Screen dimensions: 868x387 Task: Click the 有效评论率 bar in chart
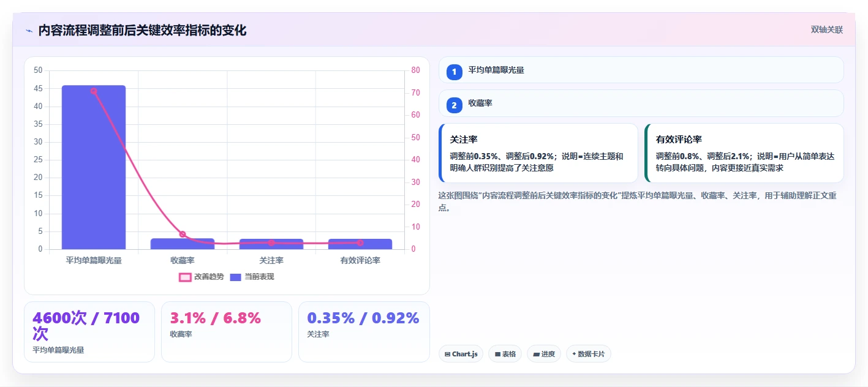tap(360, 244)
